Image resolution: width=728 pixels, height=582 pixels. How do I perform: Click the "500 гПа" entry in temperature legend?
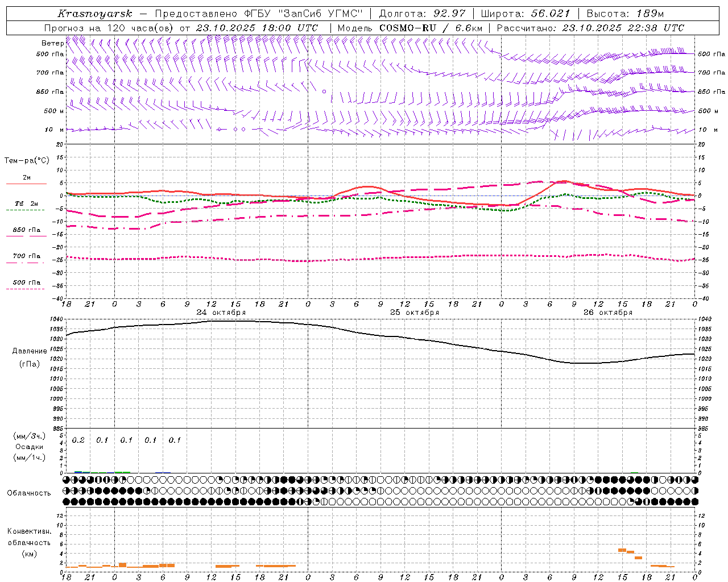pyautogui.click(x=27, y=282)
